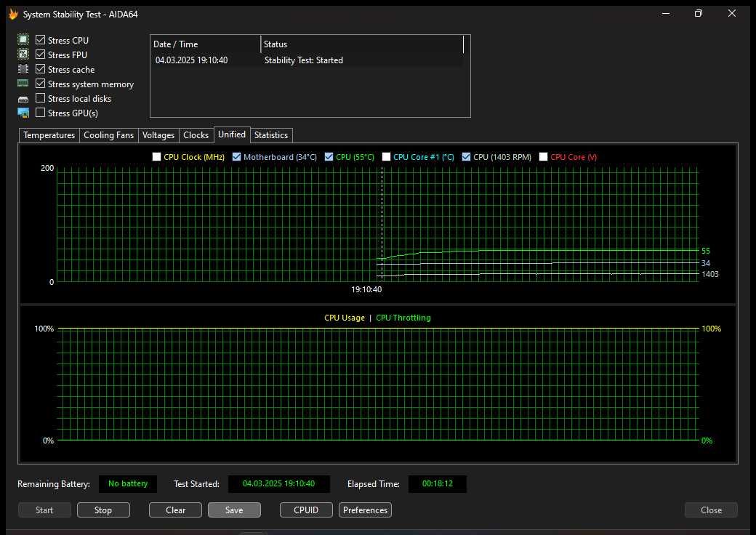Show CPU Core #1 (°C) on the graph

tap(386, 156)
